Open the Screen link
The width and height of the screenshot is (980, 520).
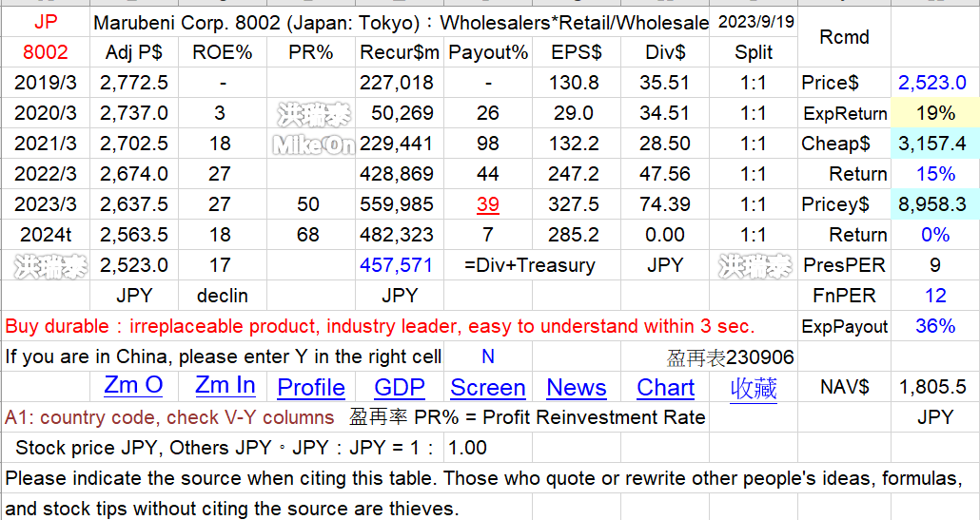[x=487, y=388]
